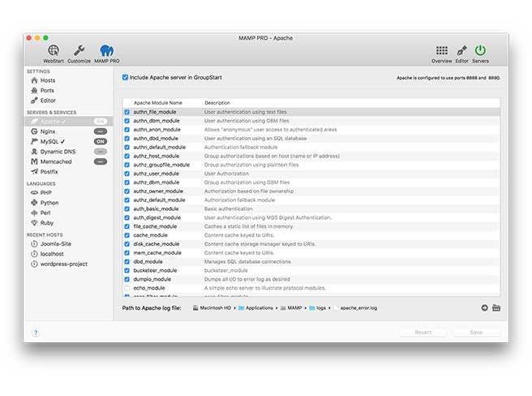Select the bucketeer_module row

pos(311,271)
